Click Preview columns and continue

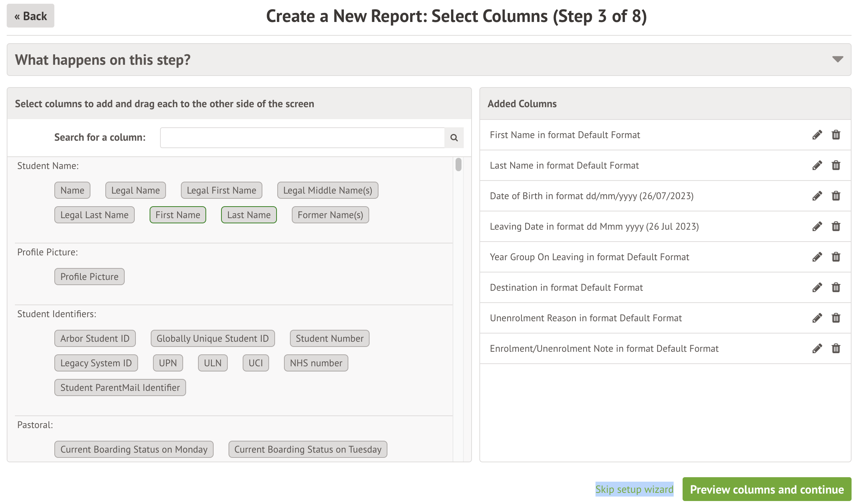pyautogui.click(x=767, y=489)
